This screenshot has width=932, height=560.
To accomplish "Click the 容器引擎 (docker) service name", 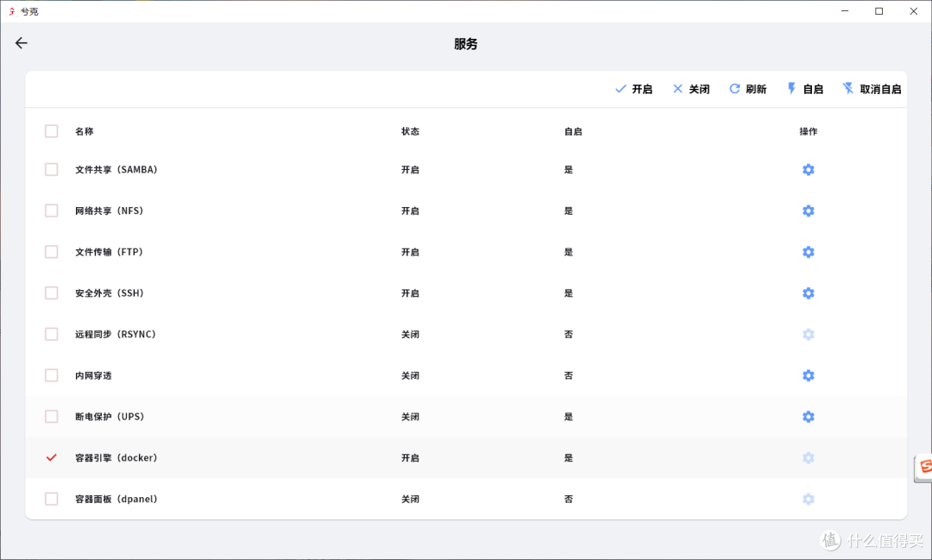I will pos(116,457).
